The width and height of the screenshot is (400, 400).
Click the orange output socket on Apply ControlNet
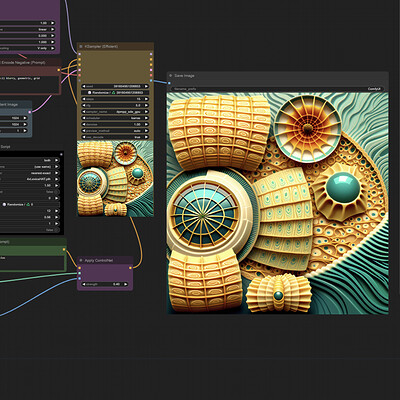click(x=130, y=267)
